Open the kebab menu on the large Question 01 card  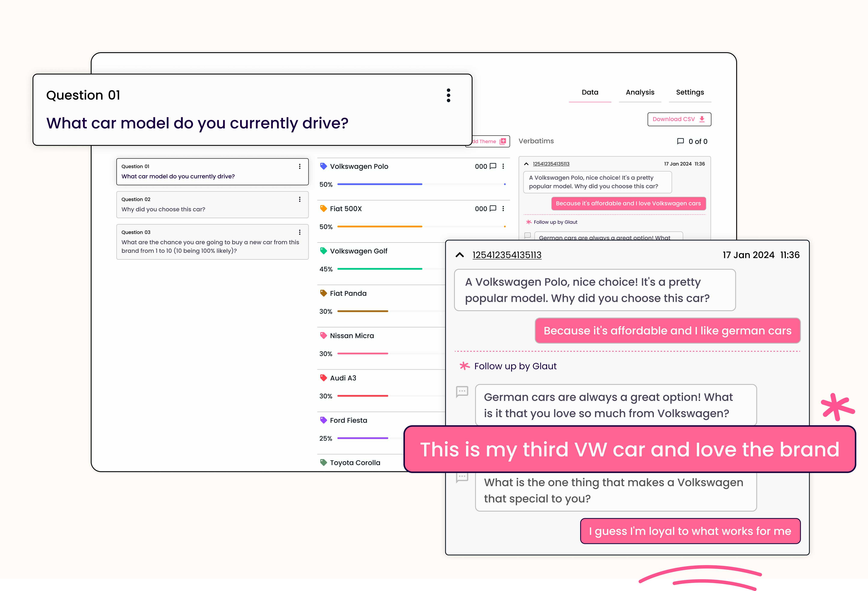[449, 95]
